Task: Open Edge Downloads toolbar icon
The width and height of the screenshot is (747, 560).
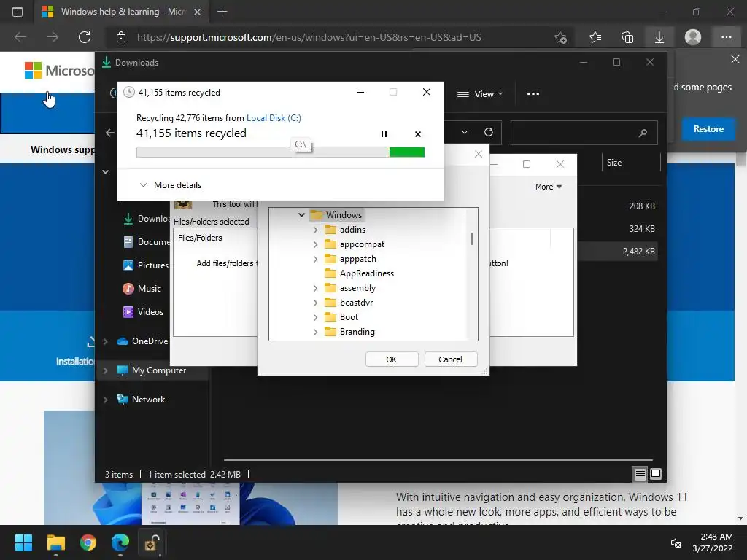Action: pyautogui.click(x=659, y=37)
